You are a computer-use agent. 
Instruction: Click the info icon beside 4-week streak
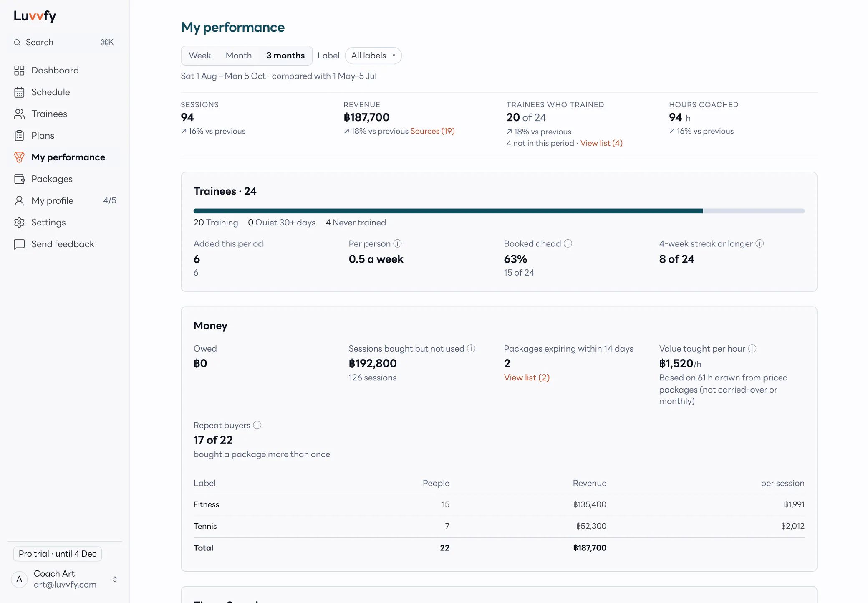pyautogui.click(x=760, y=243)
